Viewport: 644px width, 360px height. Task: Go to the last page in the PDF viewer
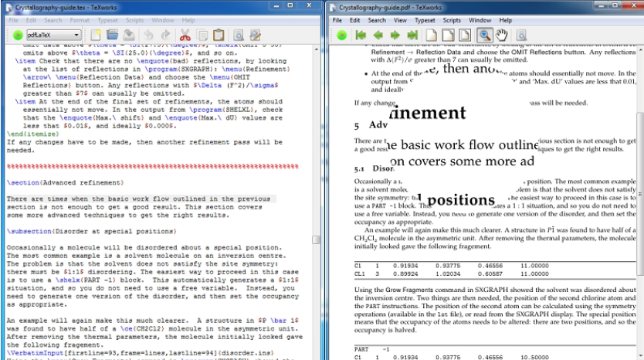click(x=412, y=36)
